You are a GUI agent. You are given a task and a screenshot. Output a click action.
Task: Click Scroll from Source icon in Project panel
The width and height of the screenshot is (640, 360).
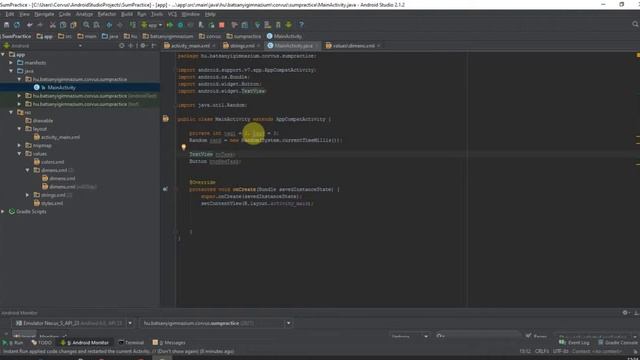122,46
